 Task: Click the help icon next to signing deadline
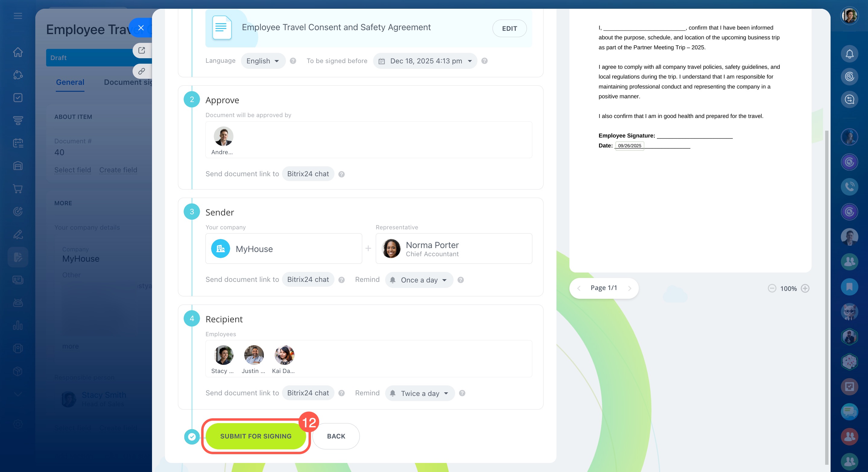pyautogui.click(x=484, y=61)
